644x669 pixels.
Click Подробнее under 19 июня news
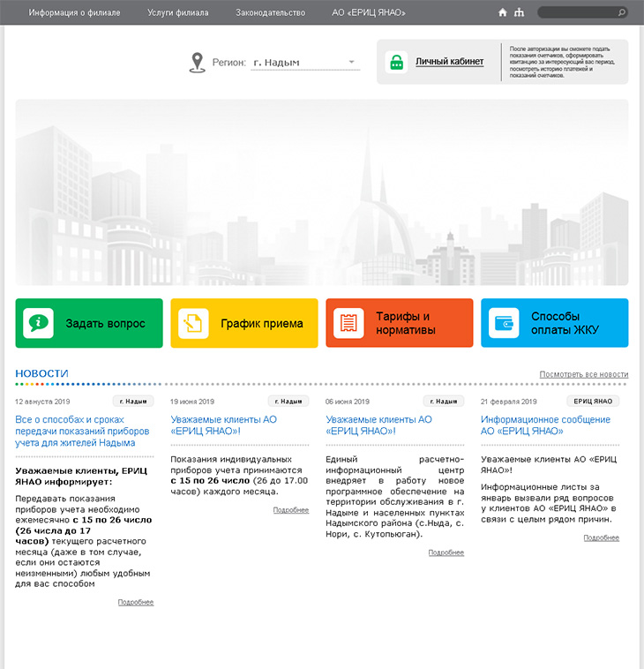[x=291, y=510]
